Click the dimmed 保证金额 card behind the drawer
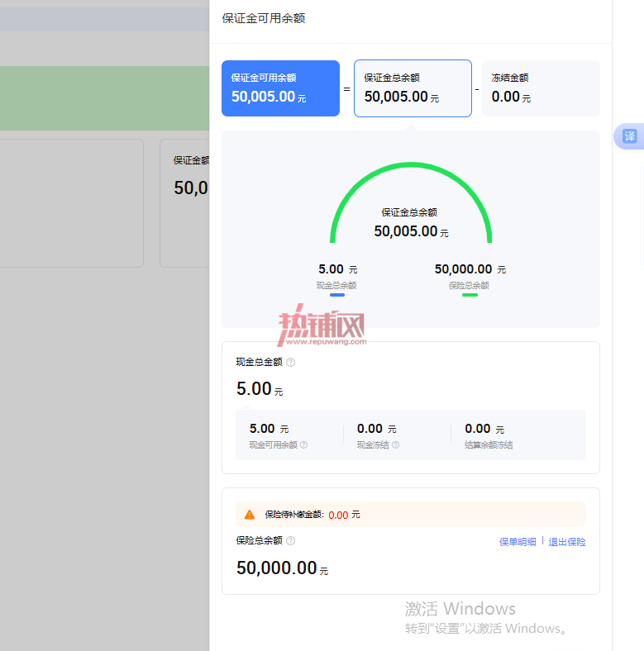 (185, 203)
